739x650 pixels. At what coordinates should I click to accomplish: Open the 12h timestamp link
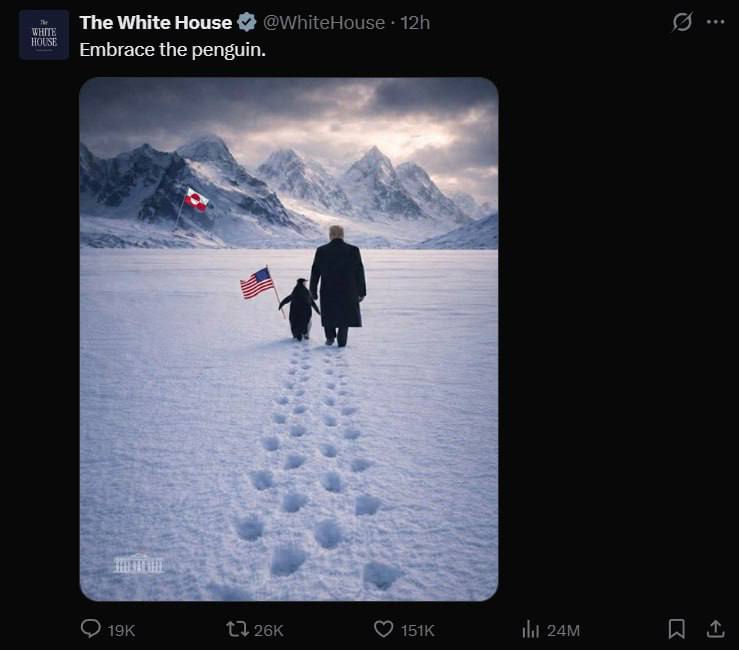click(x=415, y=23)
